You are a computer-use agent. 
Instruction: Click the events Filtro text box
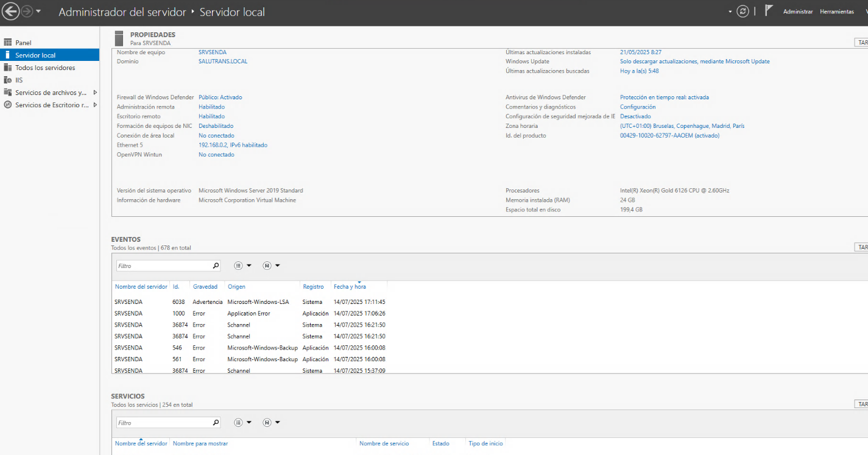click(163, 266)
